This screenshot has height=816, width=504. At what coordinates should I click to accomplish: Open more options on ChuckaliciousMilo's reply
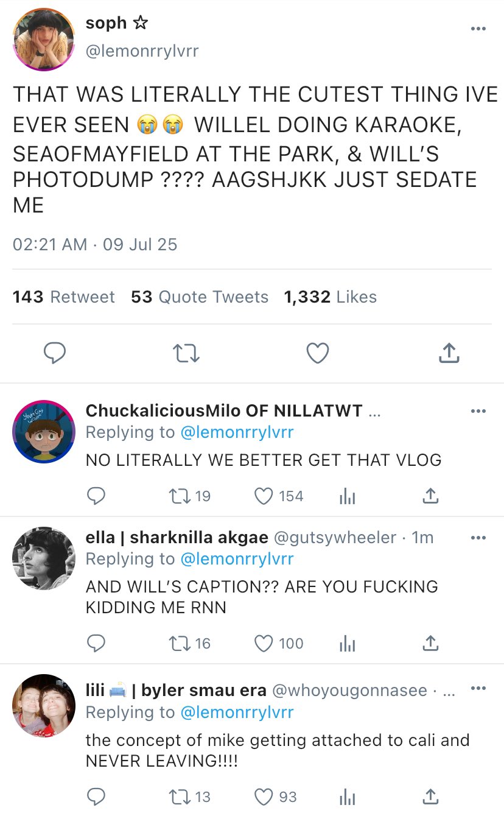(x=478, y=411)
